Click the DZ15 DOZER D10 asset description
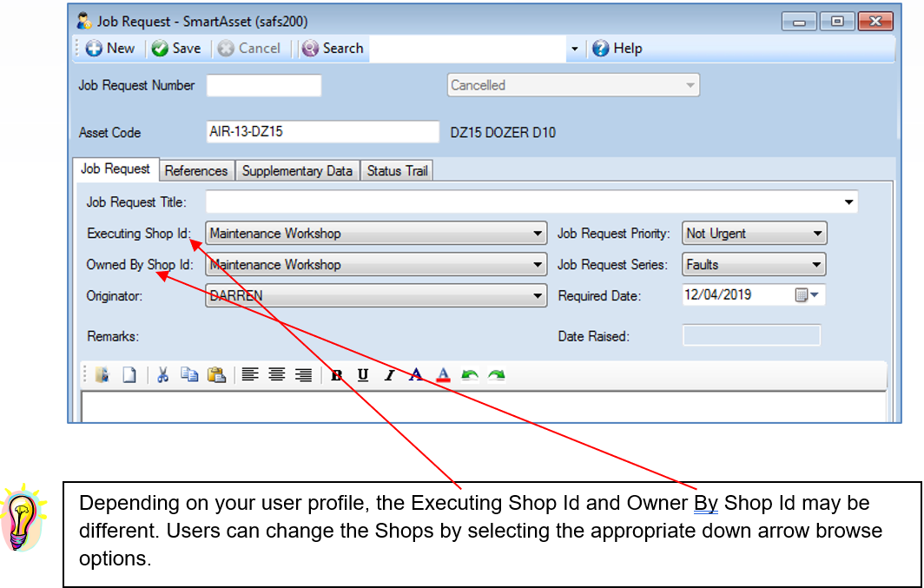The height and width of the screenshot is (588, 924). [x=503, y=133]
